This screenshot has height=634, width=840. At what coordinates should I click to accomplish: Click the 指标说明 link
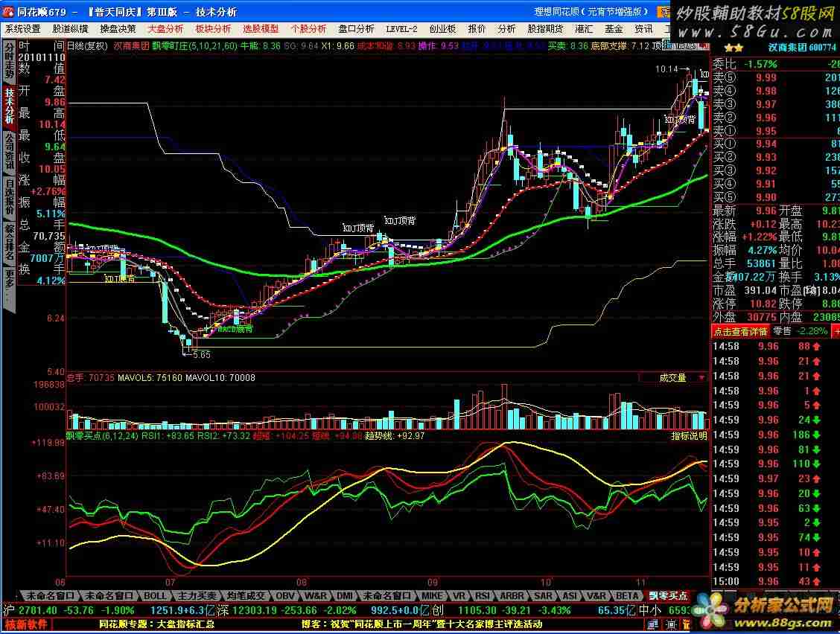[x=689, y=436]
